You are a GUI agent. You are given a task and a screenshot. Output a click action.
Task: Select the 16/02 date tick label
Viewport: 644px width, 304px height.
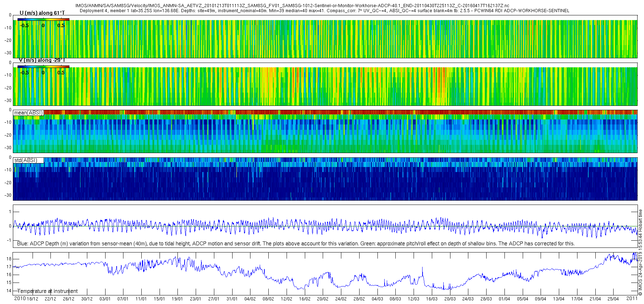click(305, 299)
